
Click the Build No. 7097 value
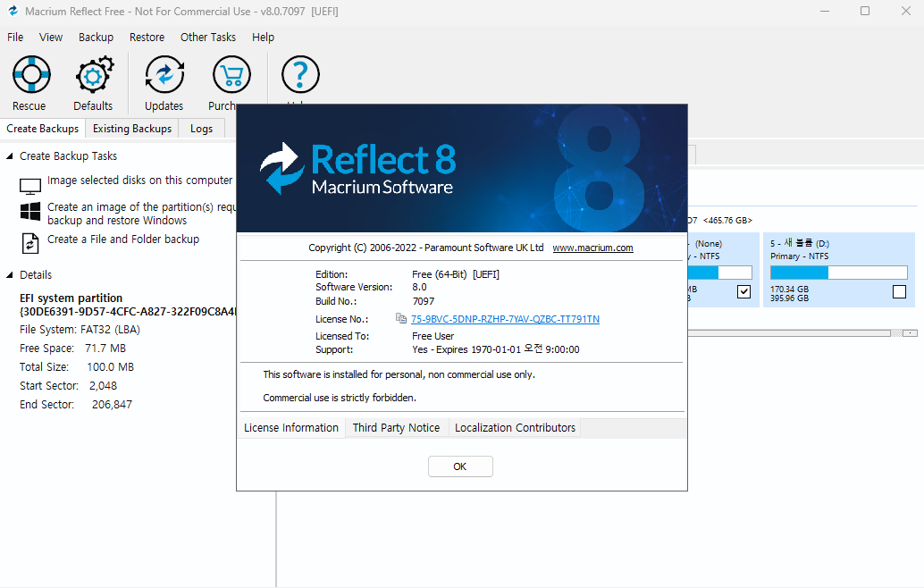423,301
